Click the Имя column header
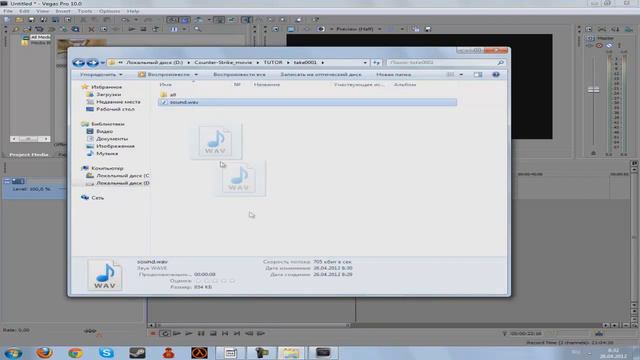640x360 pixels. pos(165,84)
